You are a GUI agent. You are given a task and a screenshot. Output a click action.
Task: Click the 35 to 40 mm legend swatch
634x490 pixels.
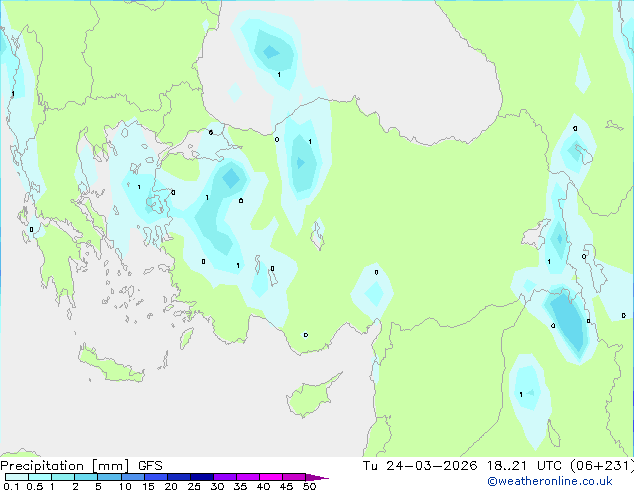coord(247,477)
